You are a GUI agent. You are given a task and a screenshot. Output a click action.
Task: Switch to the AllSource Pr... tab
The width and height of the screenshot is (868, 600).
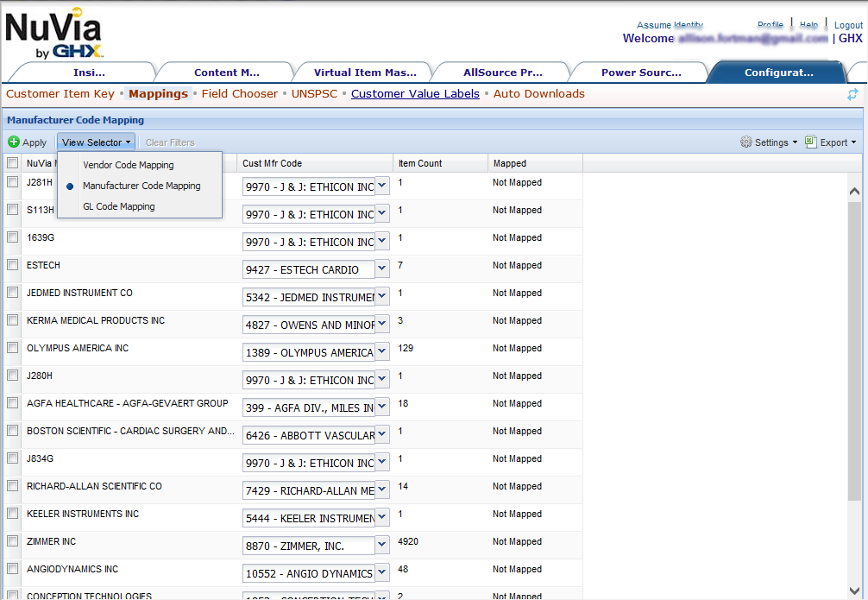click(503, 73)
